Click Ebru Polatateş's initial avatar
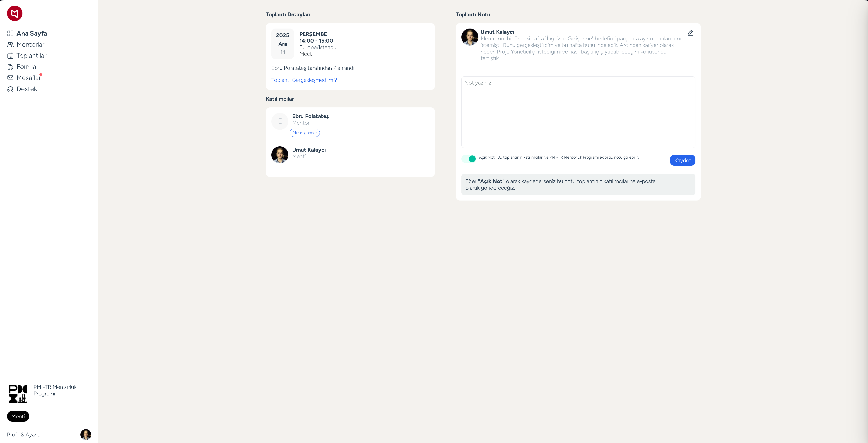 click(280, 121)
